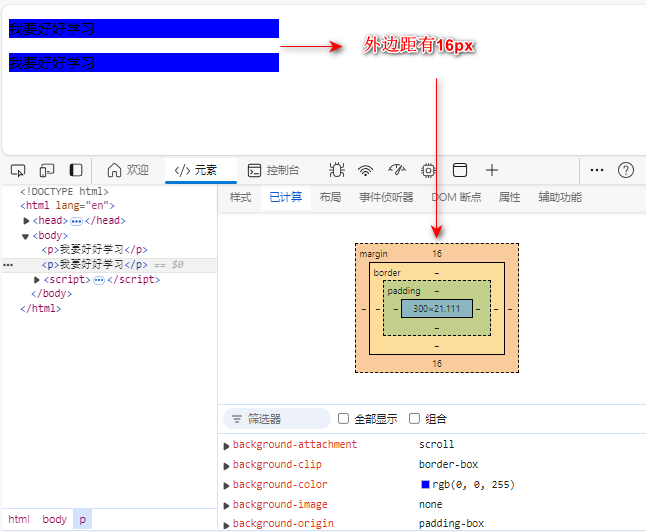
Task: Open DevTools help question mark icon
Action: [x=626, y=170]
